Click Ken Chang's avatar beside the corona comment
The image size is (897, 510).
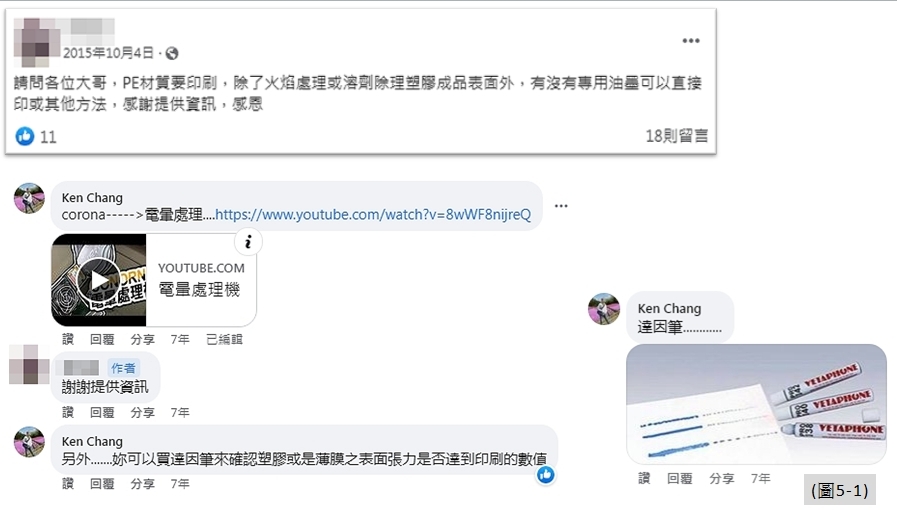click(29, 198)
